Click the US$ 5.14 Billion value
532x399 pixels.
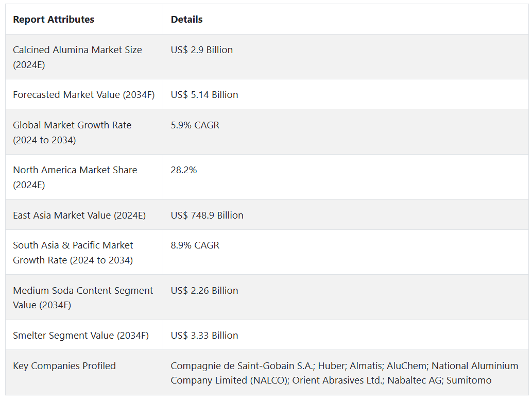point(204,94)
